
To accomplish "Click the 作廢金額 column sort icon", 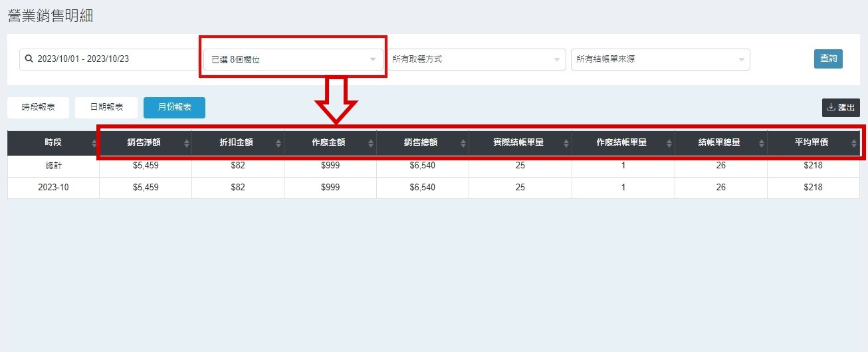I will point(370,143).
